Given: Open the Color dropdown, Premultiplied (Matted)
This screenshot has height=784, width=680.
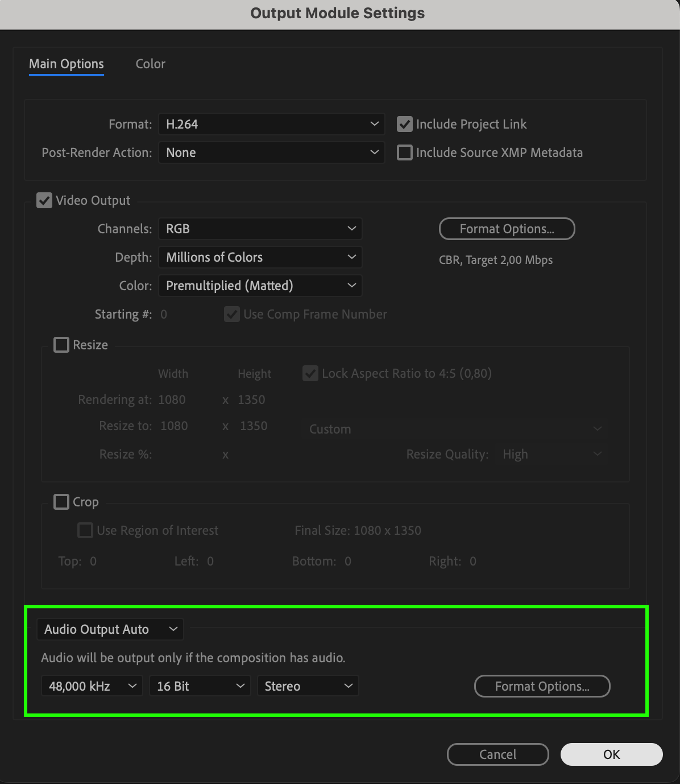Looking at the screenshot, I should [x=260, y=286].
